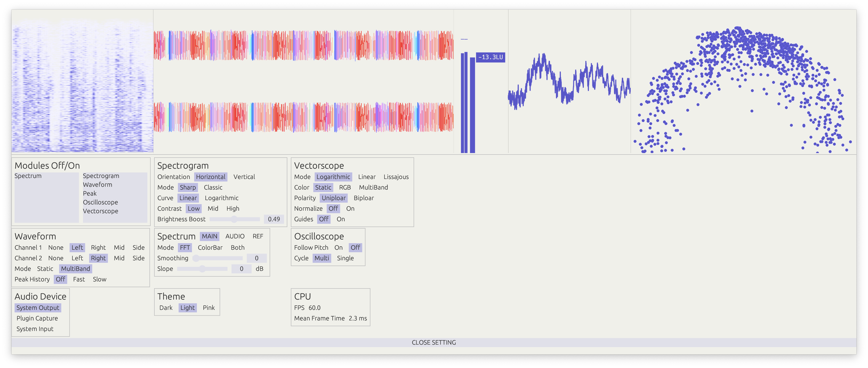
Task: Click the Slope dB value field
Action: coord(241,269)
